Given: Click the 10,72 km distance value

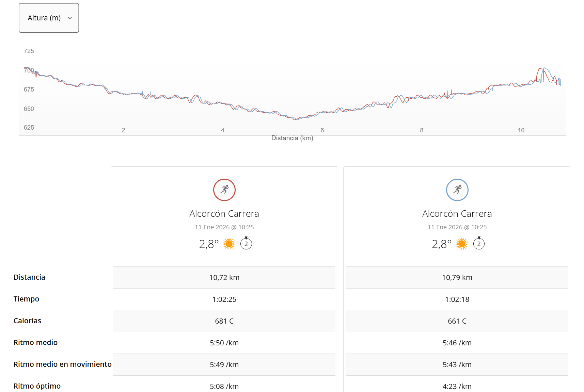Looking at the screenshot, I should click(224, 278).
